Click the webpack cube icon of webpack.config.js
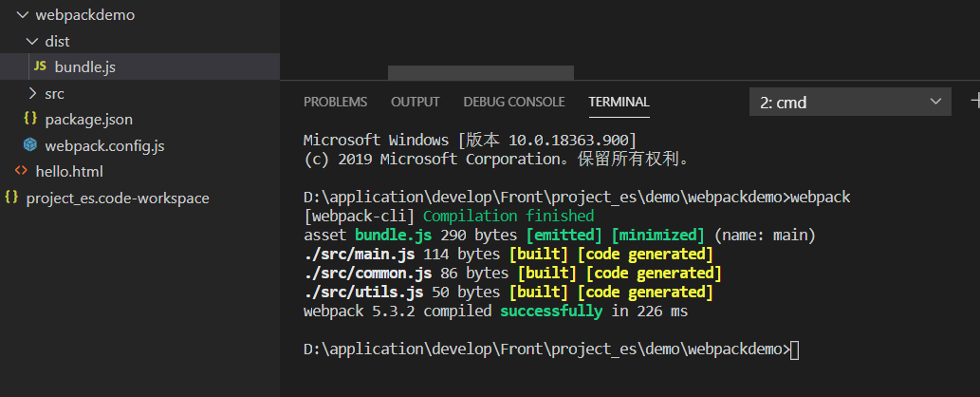The image size is (980, 397). pyautogui.click(x=30, y=145)
